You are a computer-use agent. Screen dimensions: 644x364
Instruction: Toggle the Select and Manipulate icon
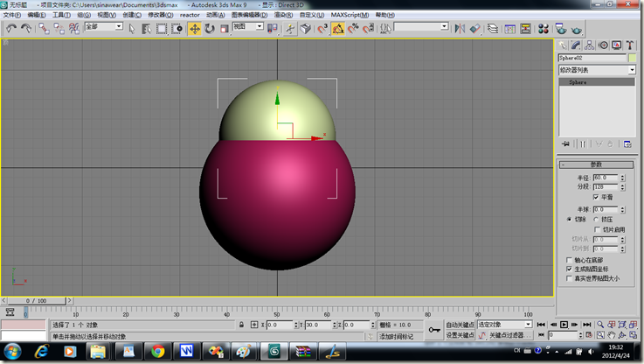(x=290, y=29)
